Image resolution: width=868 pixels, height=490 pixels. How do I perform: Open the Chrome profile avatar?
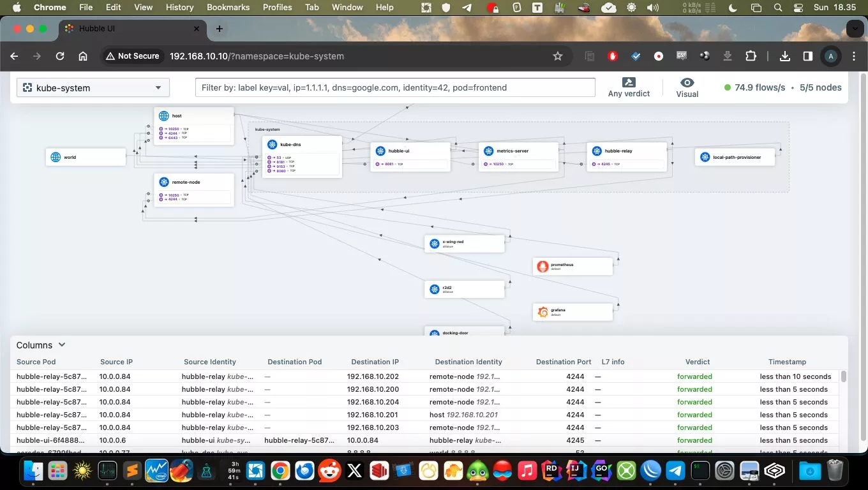tap(830, 56)
